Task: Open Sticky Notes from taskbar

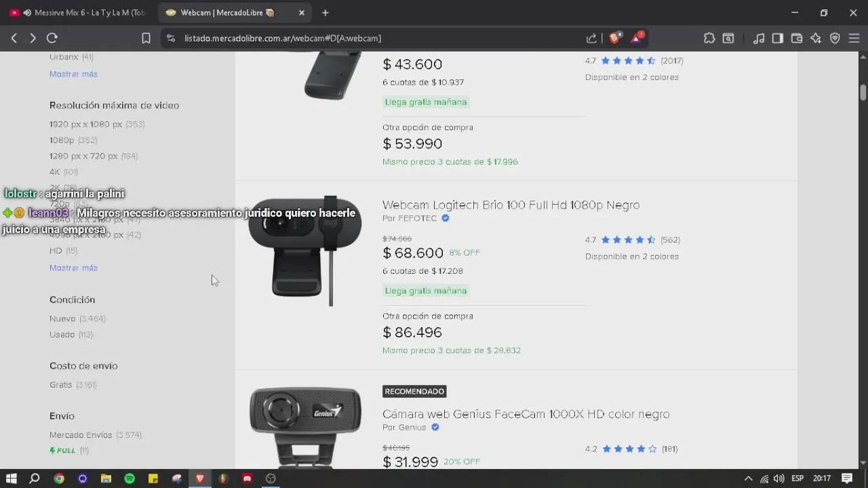Action: pos(153,479)
